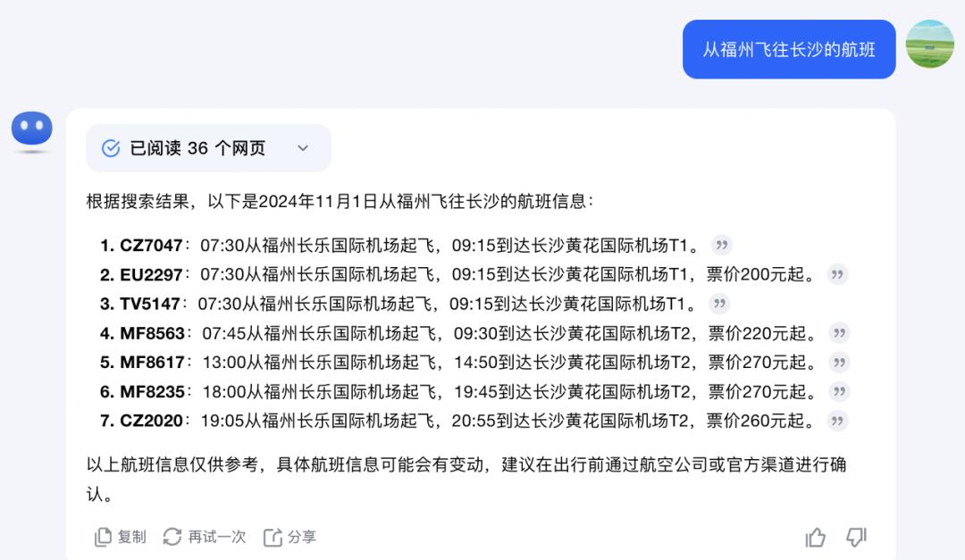965x560 pixels.
Task: Click the user message bubble 从福州飞往长沙的航班
Action: (x=788, y=49)
